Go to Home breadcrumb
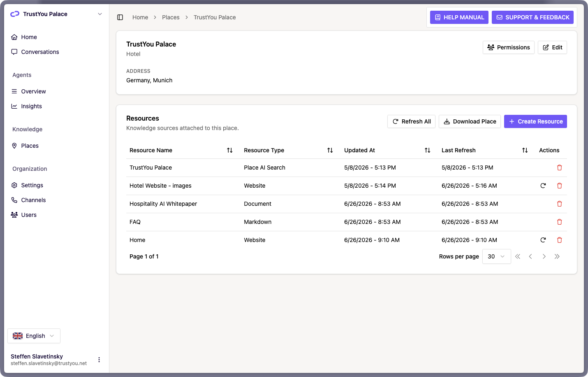This screenshot has width=588, height=377. [x=140, y=17]
